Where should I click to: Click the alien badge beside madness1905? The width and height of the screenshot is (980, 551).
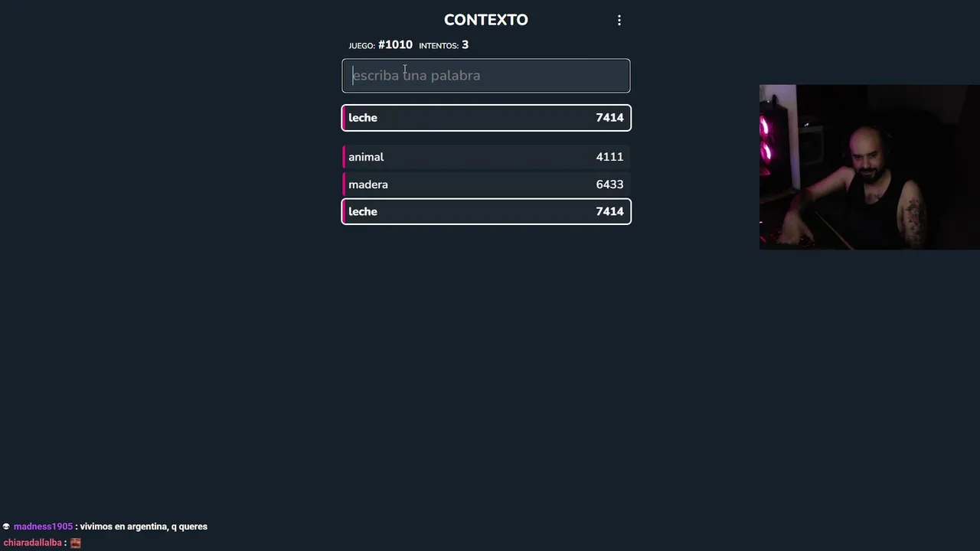coord(6,527)
